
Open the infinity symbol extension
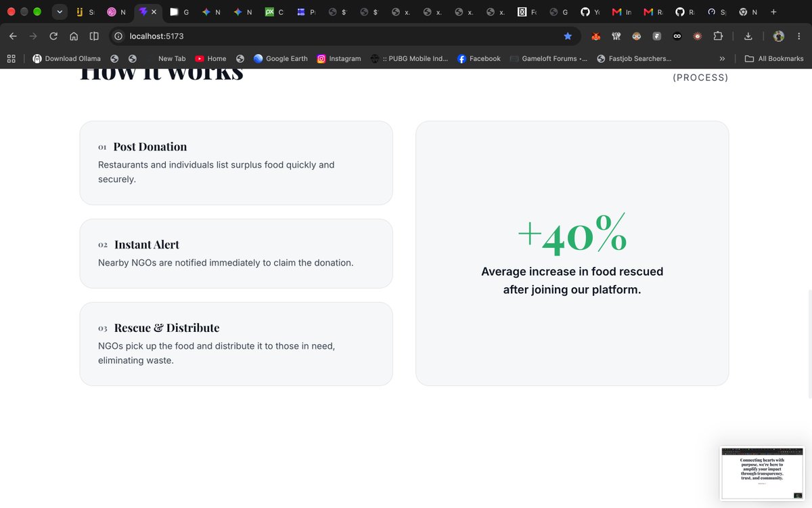(x=677, y=36)
